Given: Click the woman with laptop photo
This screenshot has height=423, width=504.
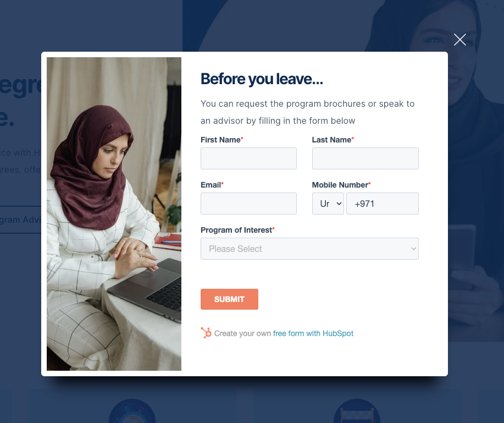Looking at the screenshot, I should point(114,214).
